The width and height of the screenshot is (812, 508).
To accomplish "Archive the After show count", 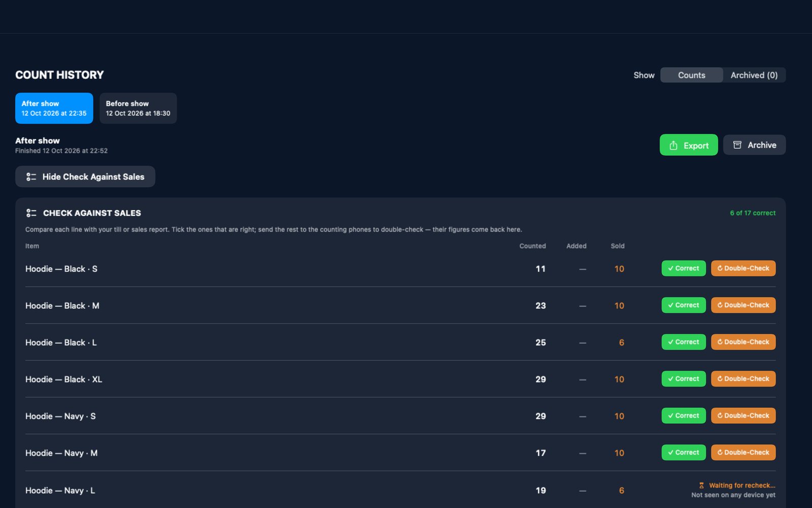I will click(755, 145).
